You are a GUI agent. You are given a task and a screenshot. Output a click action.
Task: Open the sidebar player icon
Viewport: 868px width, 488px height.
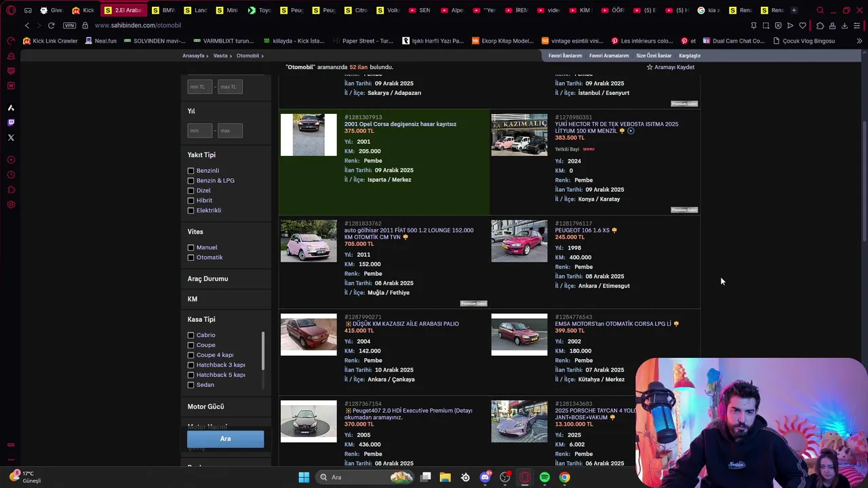11,160
